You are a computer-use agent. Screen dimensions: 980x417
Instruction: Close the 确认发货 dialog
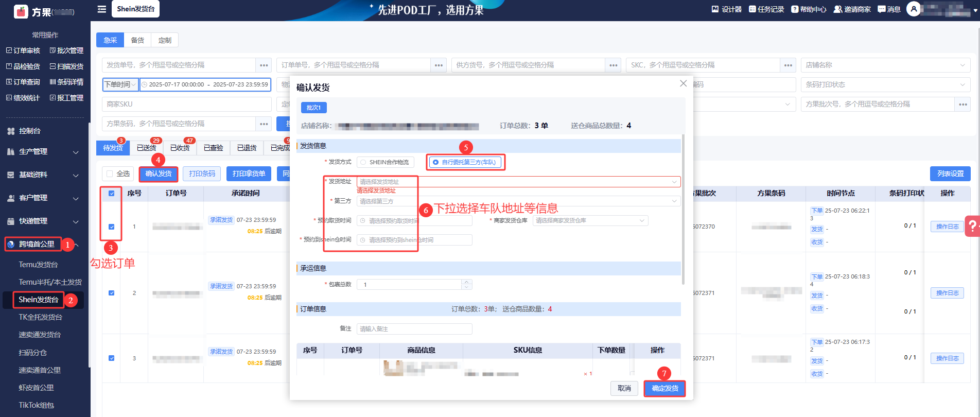tap(683, 83)
